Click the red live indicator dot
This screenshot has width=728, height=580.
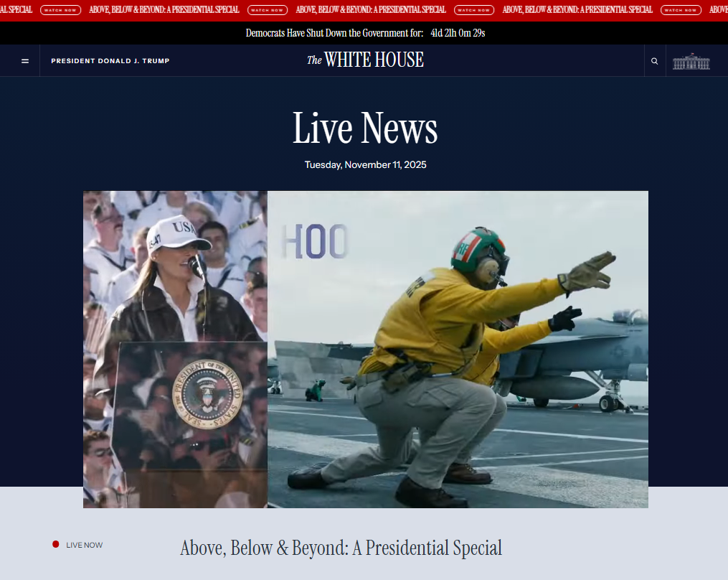tap(56, 545)
